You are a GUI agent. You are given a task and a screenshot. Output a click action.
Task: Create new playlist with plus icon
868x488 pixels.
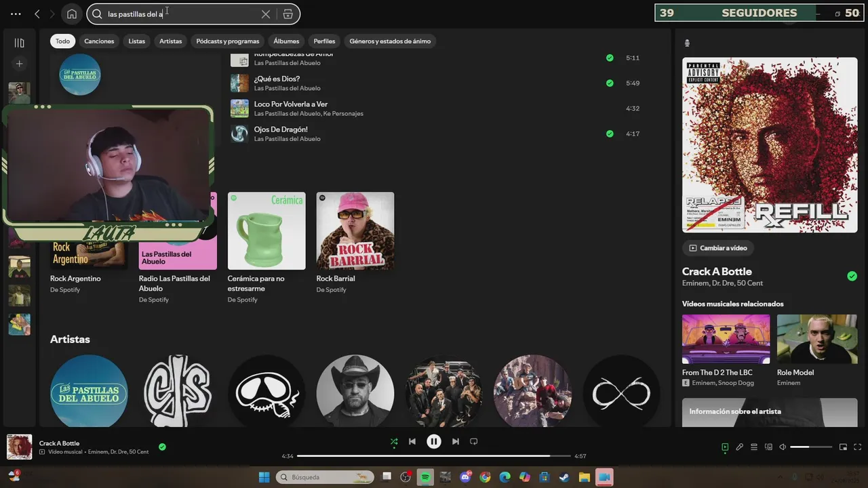(x=20, y=64)
